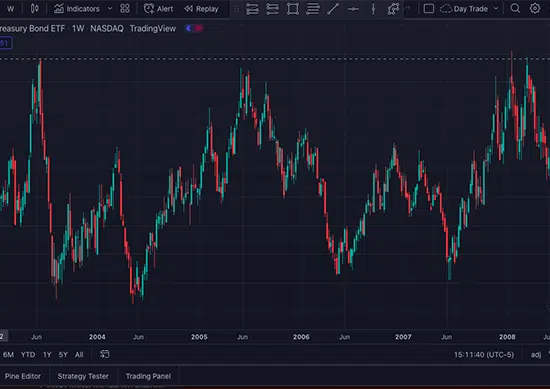Select the puzzle-shaped tool after the vertical line

pos(393,9)
